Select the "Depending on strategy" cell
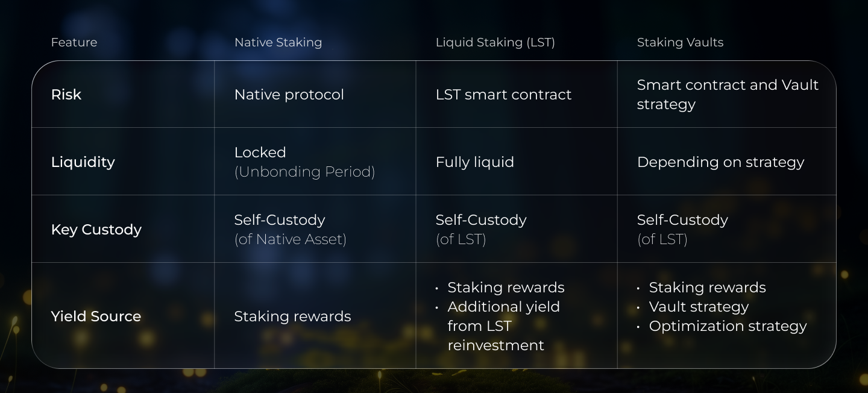 (x=720, y=162)
